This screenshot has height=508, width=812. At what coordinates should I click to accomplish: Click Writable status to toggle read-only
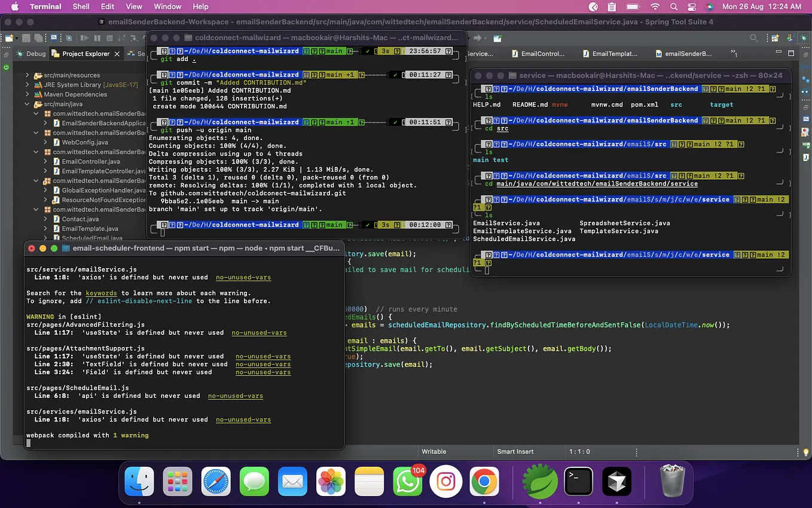[434, 451]
